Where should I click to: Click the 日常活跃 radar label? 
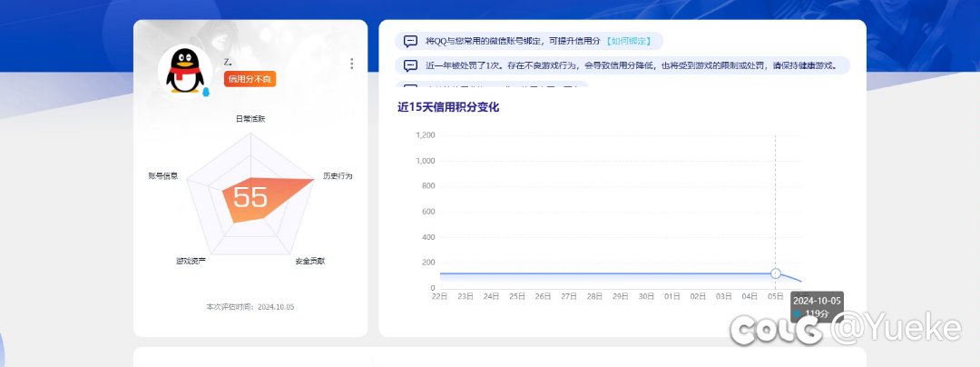pos(250,119)
